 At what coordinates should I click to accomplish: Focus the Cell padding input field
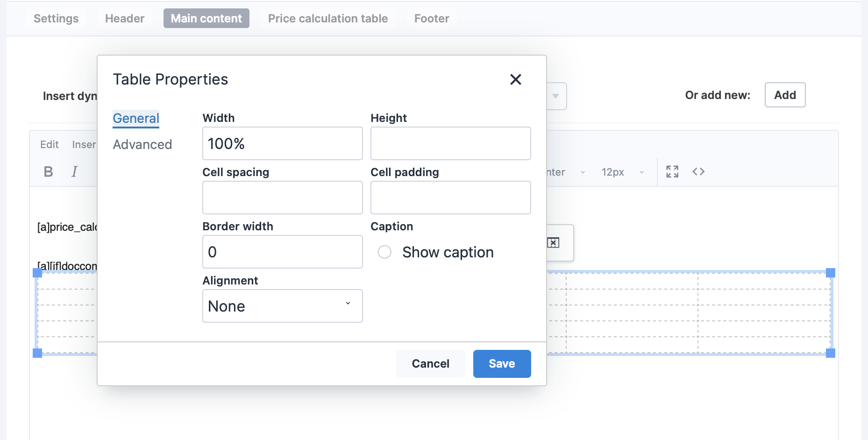[450, 198]
